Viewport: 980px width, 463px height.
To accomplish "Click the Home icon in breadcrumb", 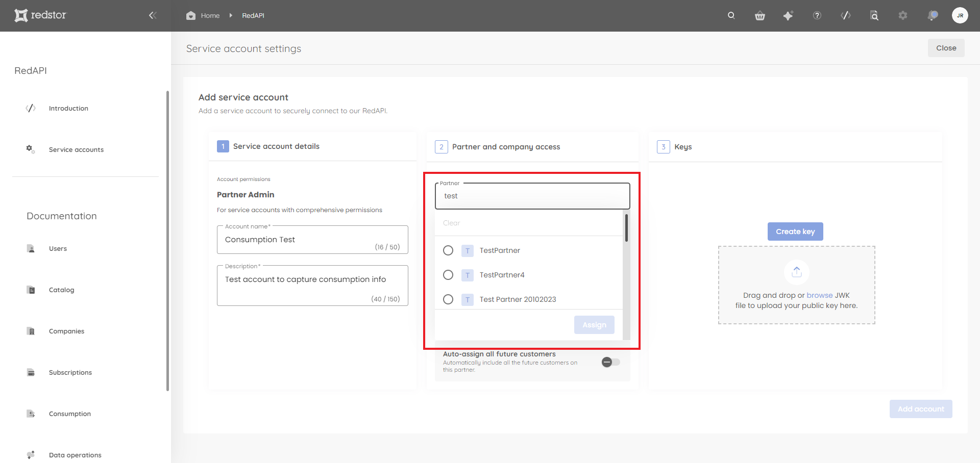I will 191,15.
